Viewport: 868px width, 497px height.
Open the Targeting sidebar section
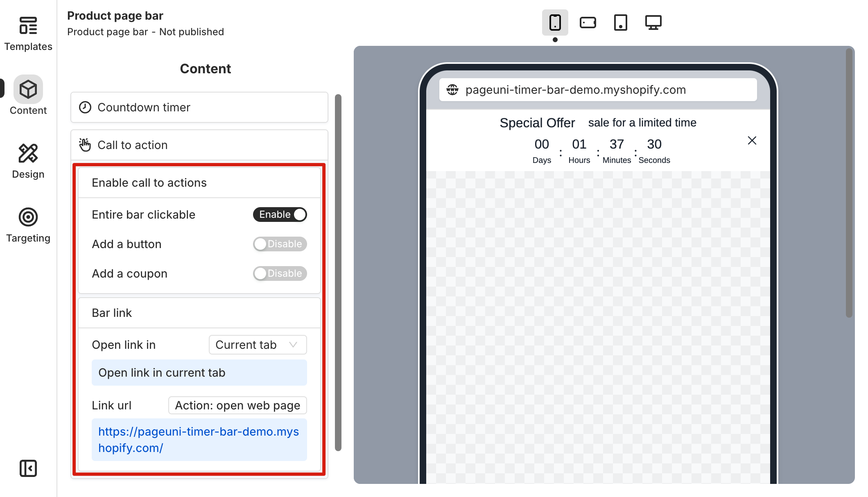28,225
